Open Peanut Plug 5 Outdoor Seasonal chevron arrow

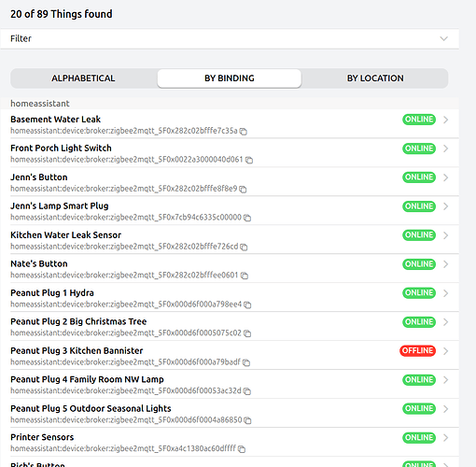(x=446, y=409)
